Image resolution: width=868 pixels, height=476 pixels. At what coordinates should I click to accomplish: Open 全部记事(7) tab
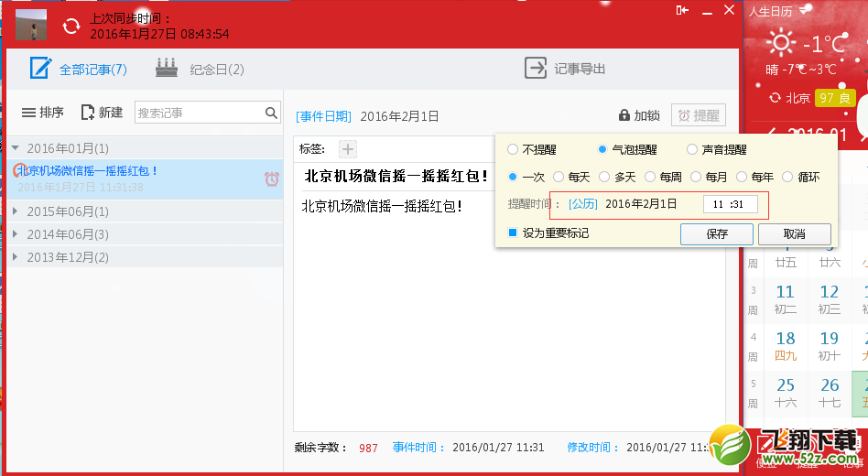tap(79, 69)
